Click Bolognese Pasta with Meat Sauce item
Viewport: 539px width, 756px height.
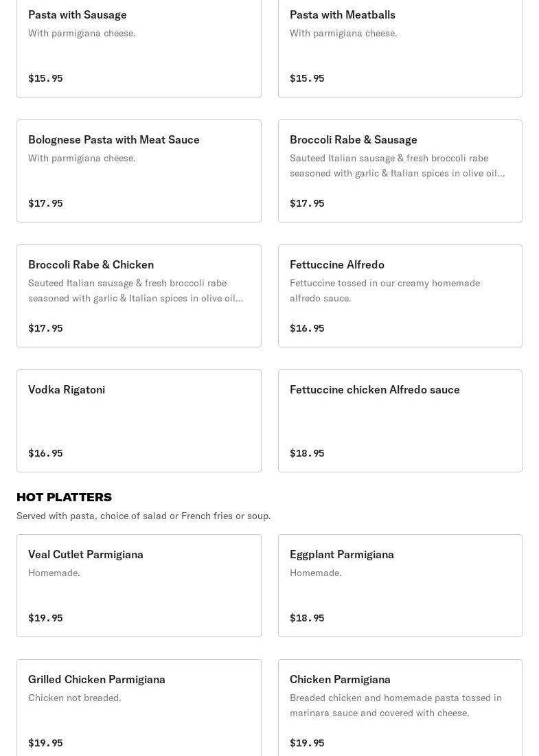click(114, 139)
